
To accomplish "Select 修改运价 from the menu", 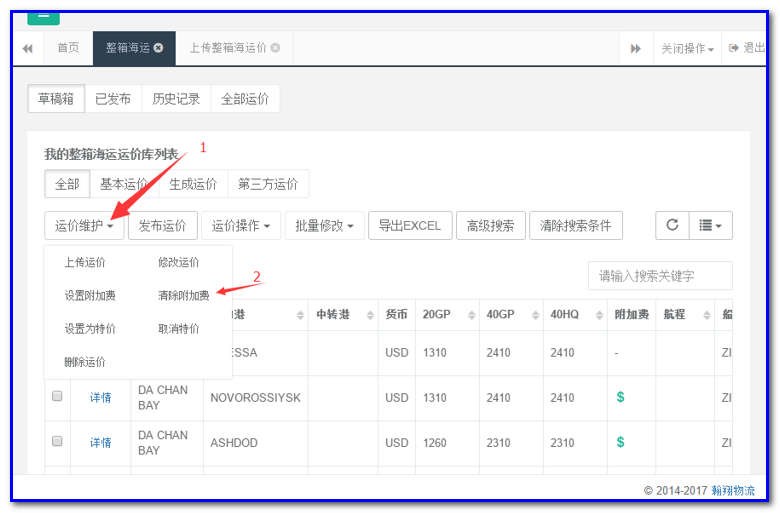I will click(179, 262).
